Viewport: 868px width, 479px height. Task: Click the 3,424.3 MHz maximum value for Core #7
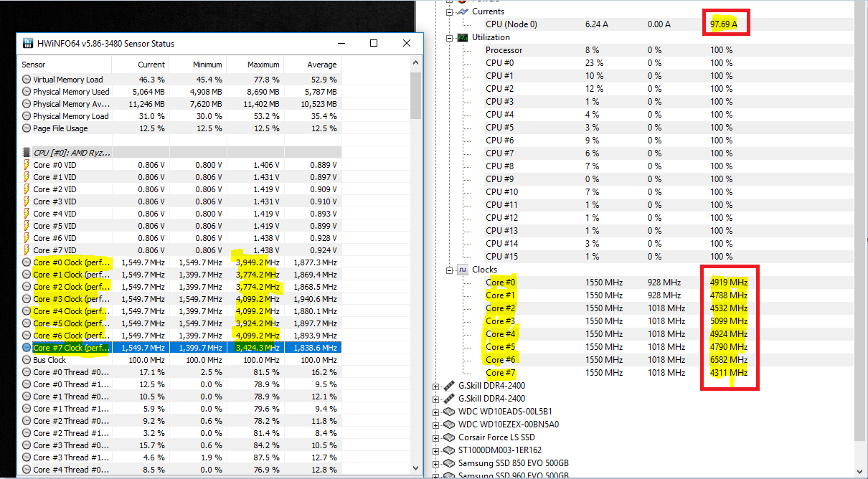[x=258, y=348]
